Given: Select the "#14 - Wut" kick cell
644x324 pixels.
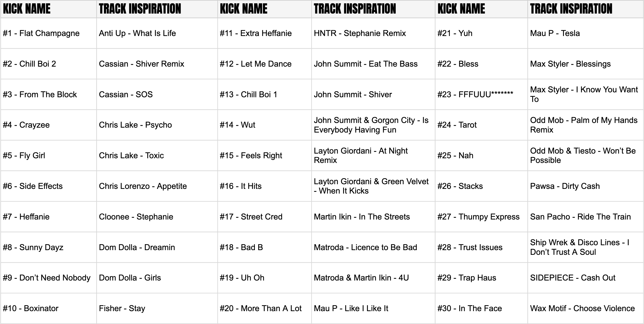Looking at the screenshot, I should tap(237, 125).
